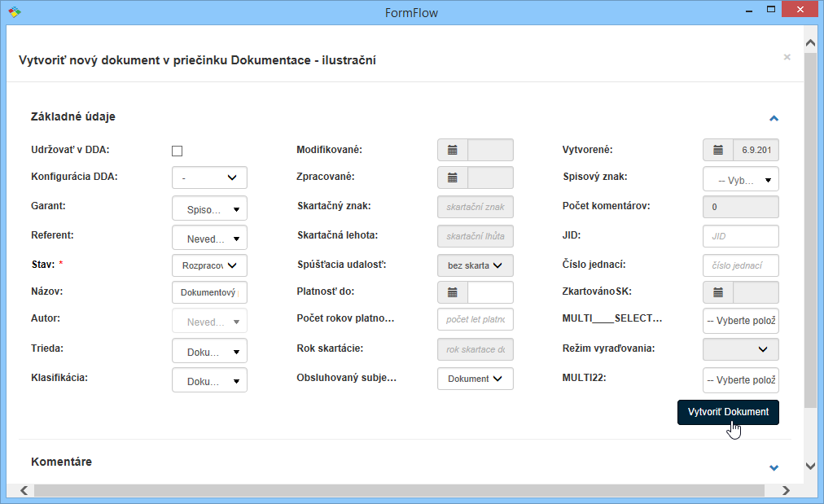Viewport: 824px width, 504px height.
Task: Click into the Názov text field
Action: point(209,292)
